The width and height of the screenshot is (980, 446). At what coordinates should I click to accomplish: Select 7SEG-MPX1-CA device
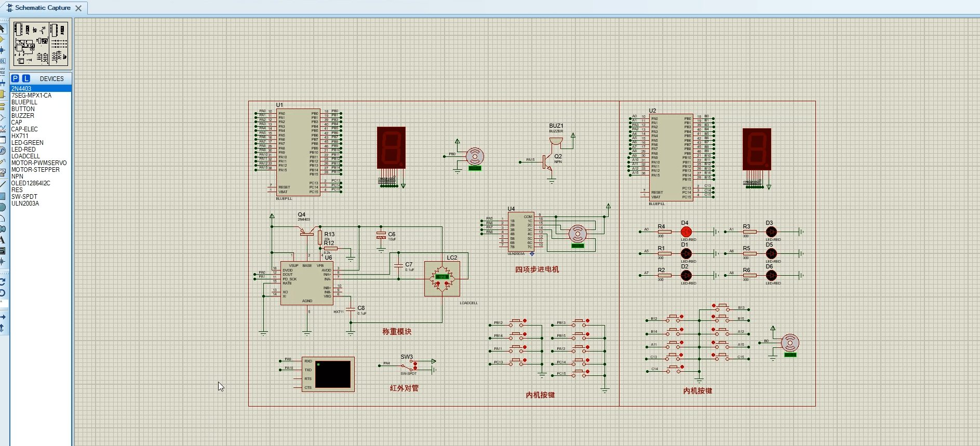(41, 96)
